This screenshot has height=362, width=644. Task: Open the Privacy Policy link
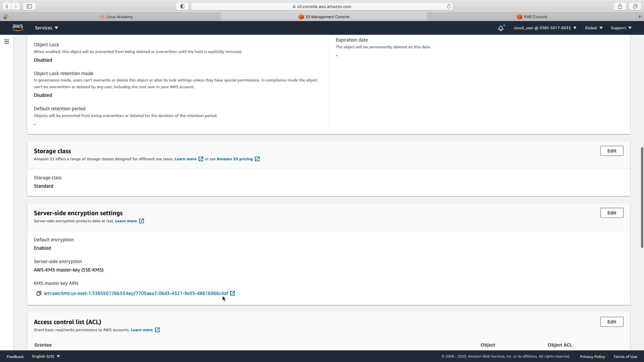[x=592, y=356]
